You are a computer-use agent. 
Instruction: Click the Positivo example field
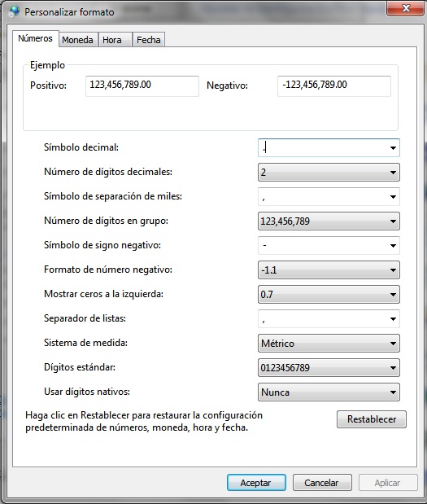[142, 85]
